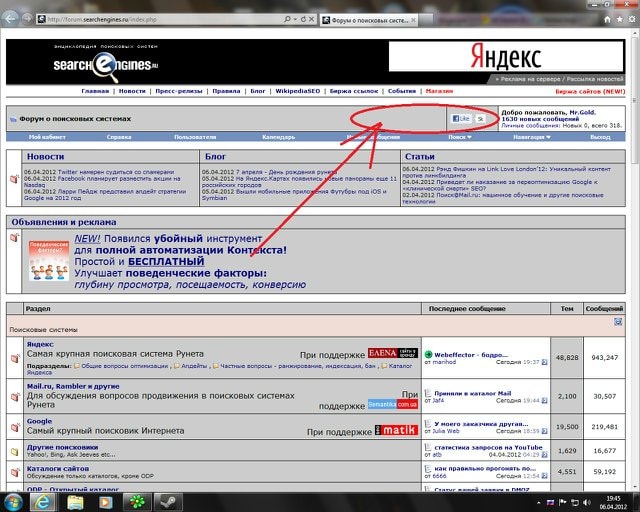Click the Выход logout link

tap(599, 137)
